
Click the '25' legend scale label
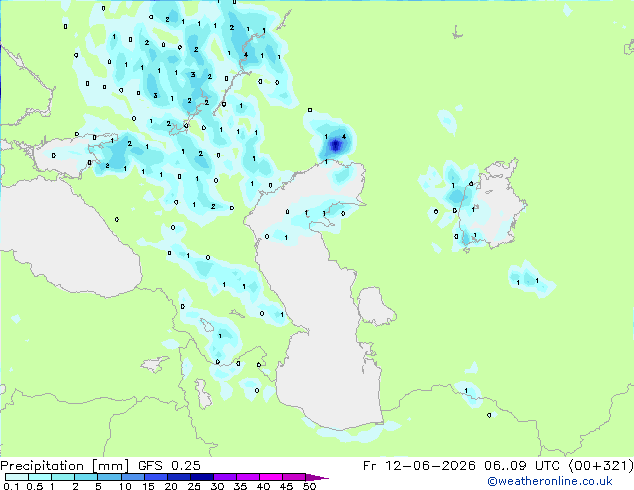click(x=194, y=486)
